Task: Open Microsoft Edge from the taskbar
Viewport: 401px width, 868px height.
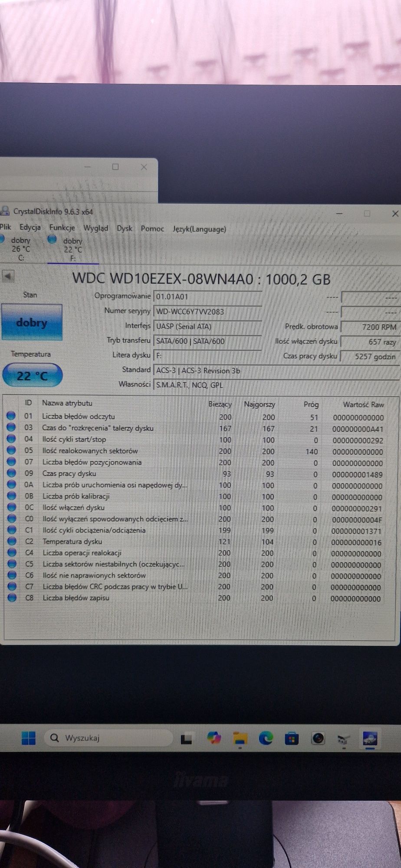Action: pos(266,738)
